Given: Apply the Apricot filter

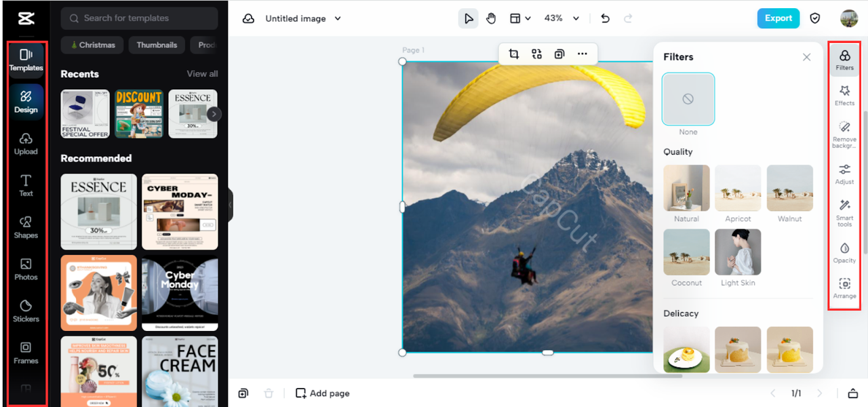Looking at the screenshot, I should point(738,189).
